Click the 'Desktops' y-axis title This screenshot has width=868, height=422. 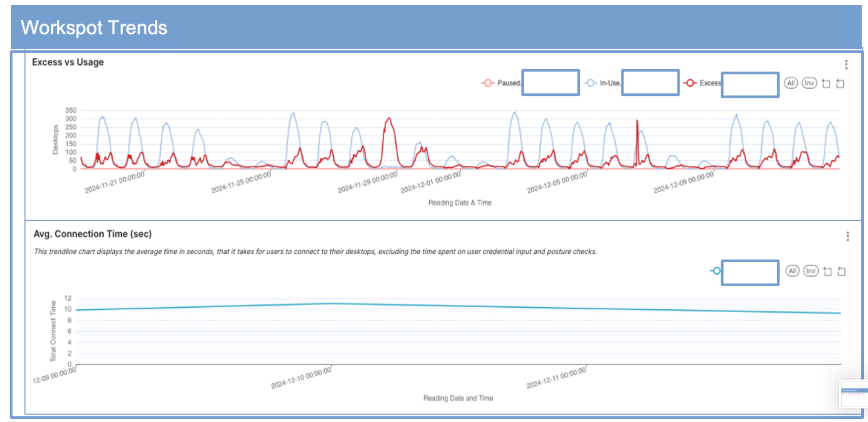pos(55,139)
